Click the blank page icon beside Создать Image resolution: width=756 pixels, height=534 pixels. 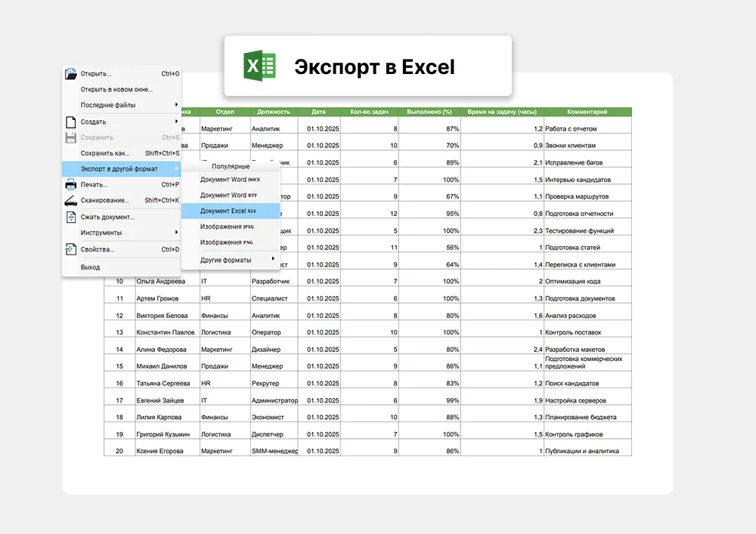71,122
